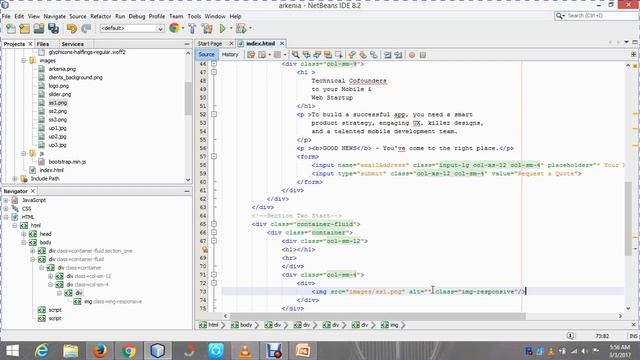Click in the Search (Ctrl+I) field
This screenshot has width=640, height=360.
597,16
